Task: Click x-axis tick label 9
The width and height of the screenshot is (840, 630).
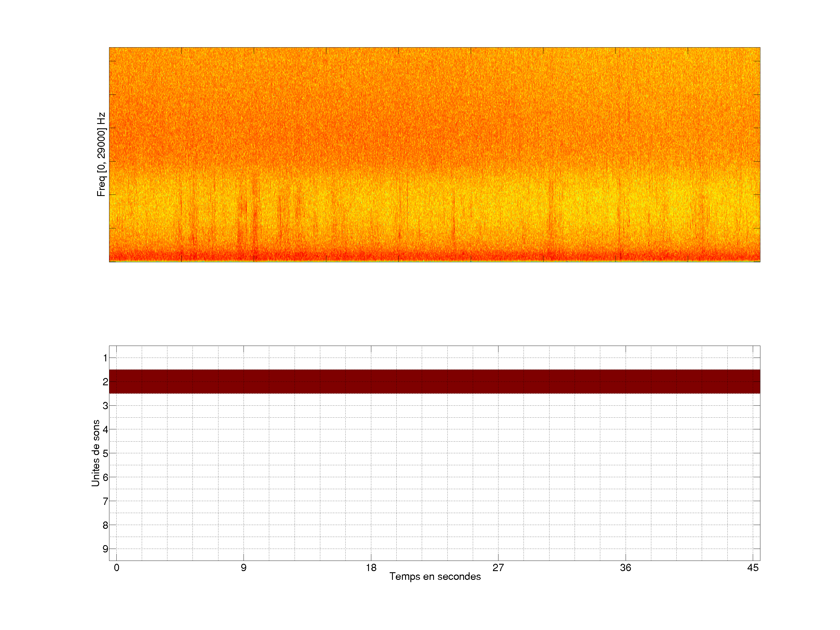Action: 244,568
